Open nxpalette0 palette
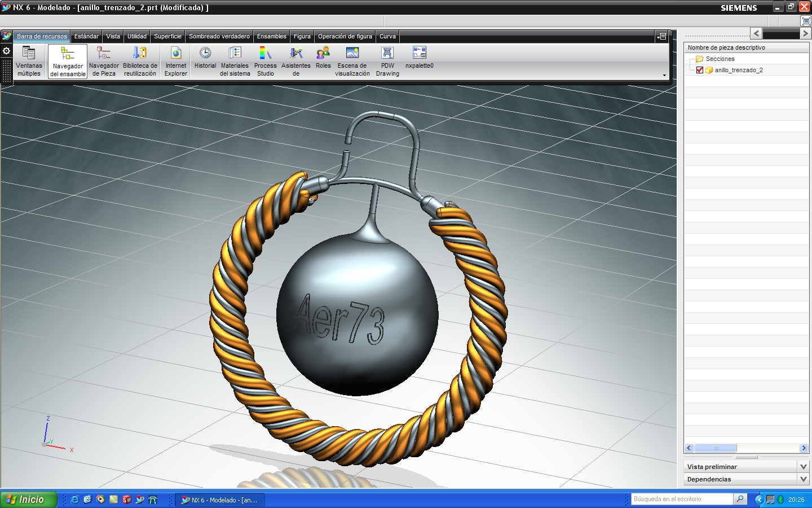 [x=420, y=58]
